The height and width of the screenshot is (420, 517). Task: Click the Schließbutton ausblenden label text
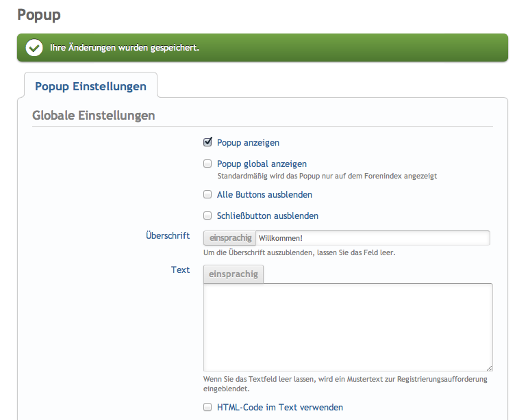point(267,216)
